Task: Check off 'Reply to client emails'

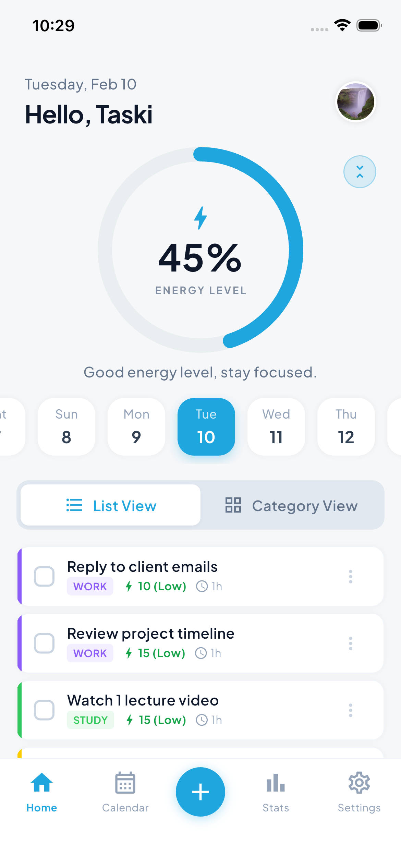Action: 44,577
